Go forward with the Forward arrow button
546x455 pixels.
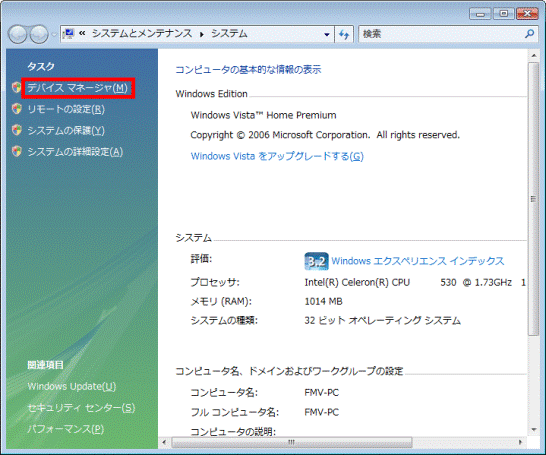click(x=39, y=34)
